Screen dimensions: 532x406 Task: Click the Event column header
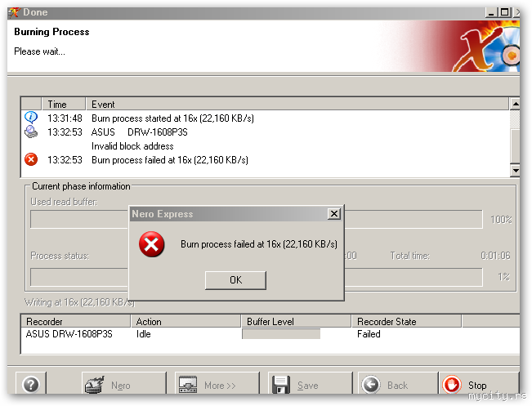coord(297,104)
